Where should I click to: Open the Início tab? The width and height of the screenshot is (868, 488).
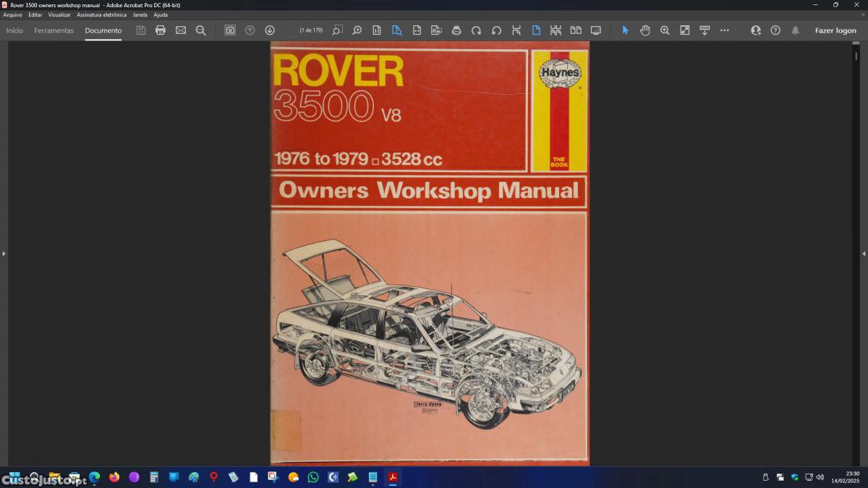point(14,30)
